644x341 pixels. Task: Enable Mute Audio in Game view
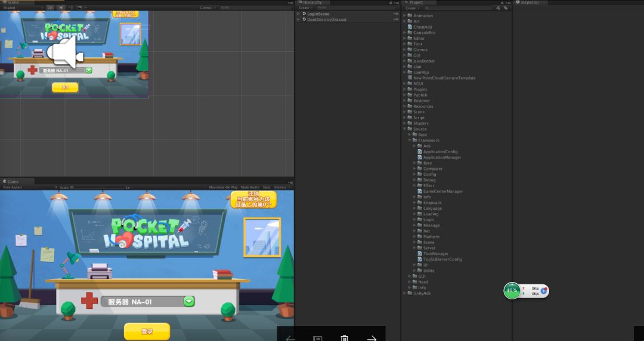(x=251, y=187)
